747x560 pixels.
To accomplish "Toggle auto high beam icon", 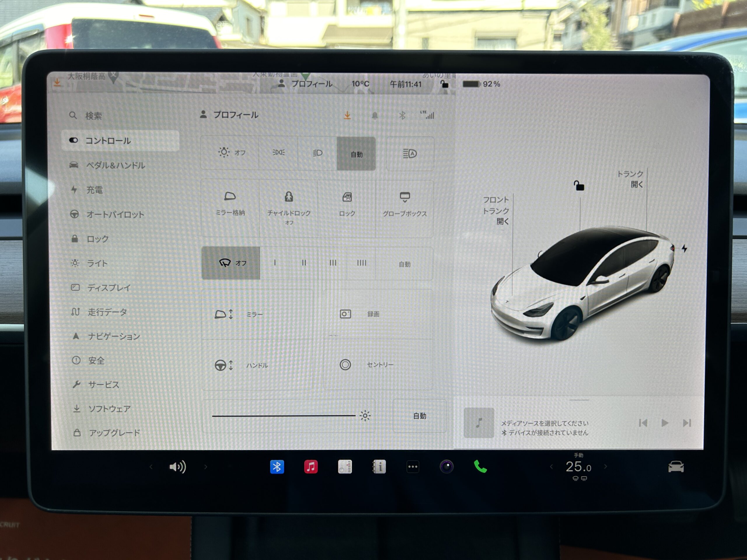I will click(410, 154).
